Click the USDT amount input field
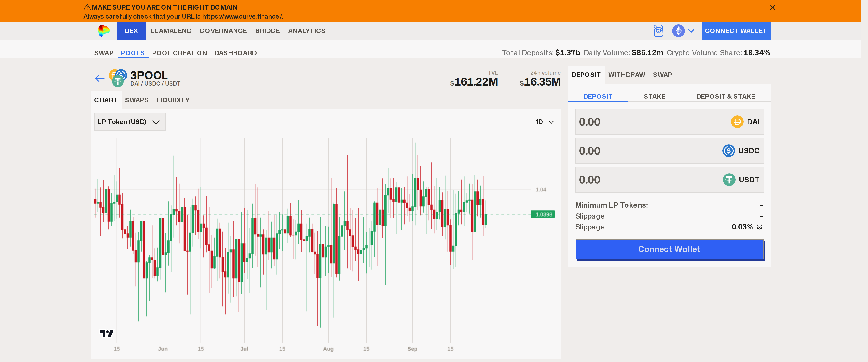The height and width of the screenshot is (362, 868). point(669,180)
